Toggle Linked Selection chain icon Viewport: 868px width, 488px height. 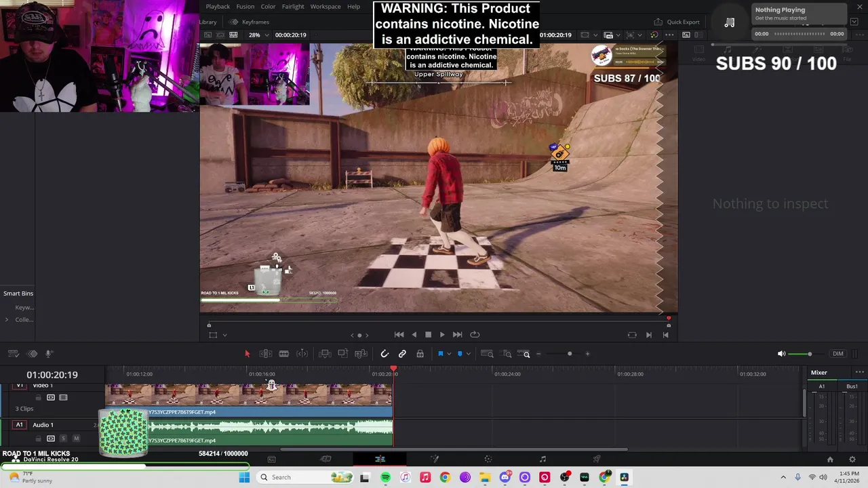[402, 354]
